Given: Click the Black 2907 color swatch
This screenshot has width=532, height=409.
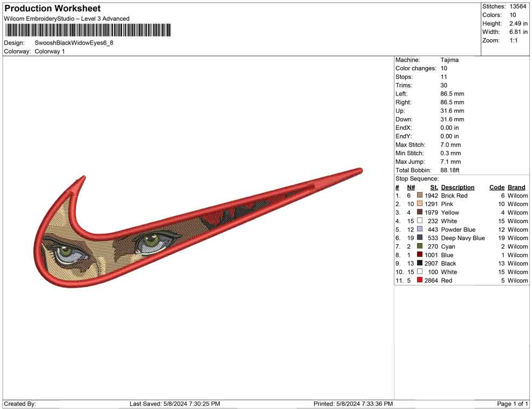Looking at the screenshot, I should tap(420, 263).
